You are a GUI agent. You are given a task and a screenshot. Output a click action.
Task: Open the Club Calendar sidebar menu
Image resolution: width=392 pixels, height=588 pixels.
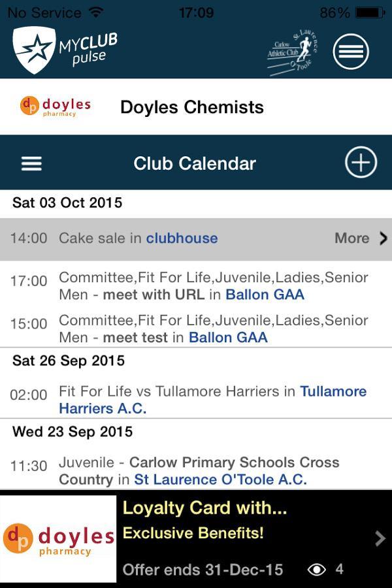(x=31, y=163)
